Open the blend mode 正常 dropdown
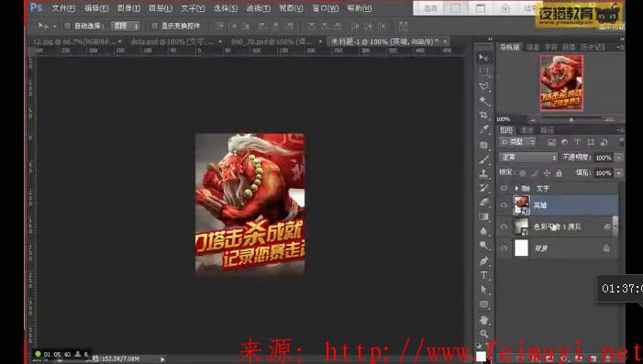Viewport: 643px width, 364px height. click(528, 158)
